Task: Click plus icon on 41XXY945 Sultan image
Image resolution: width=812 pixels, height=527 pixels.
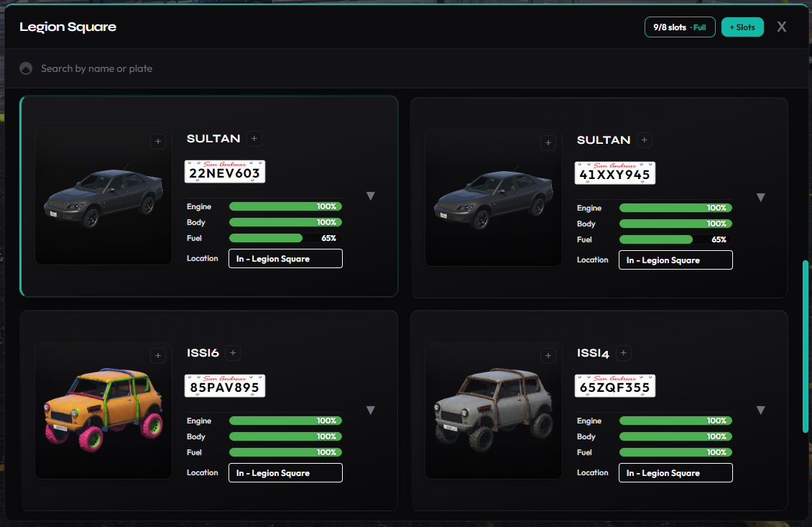Action: (x=548, y=143)
